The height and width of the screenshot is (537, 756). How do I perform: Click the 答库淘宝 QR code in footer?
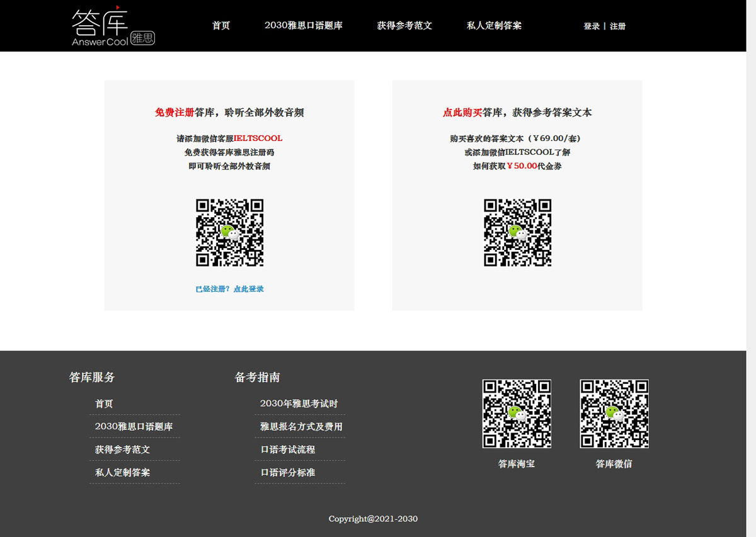point(517,414)
